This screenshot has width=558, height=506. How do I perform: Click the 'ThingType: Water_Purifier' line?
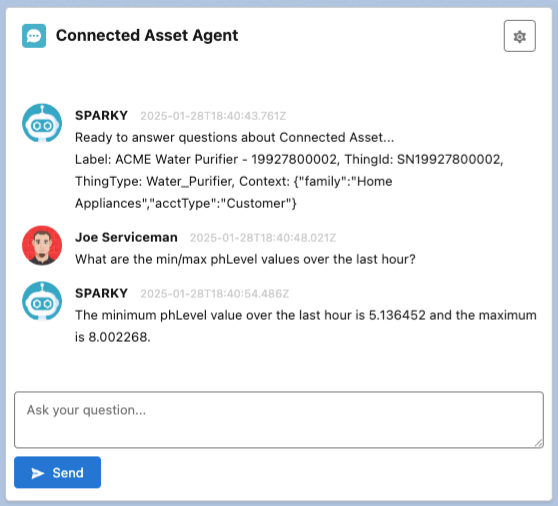click(x=233, y=181)
